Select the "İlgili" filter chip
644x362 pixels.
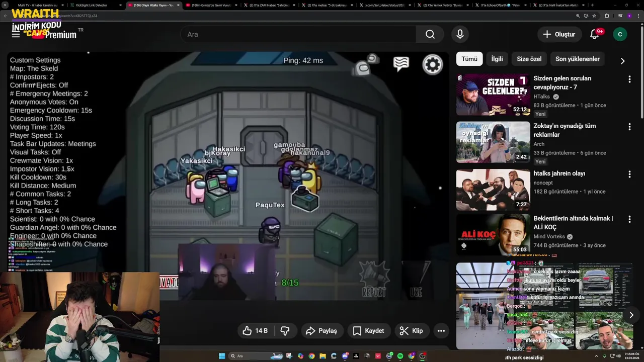pyautogui.click(x=497, y=59)
